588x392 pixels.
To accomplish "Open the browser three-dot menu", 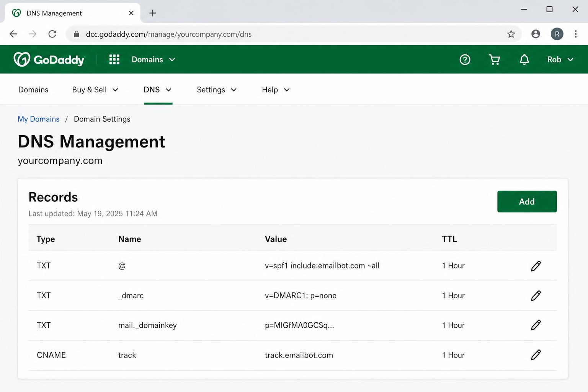I will click(575, 34).
